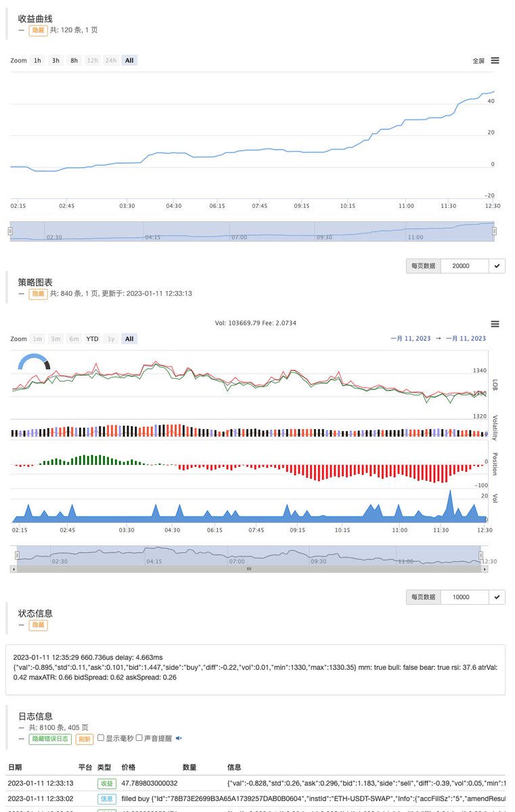Click right arrow of strategy navigator scrollbar
The image size is (515, 812).
pos(485,569)
